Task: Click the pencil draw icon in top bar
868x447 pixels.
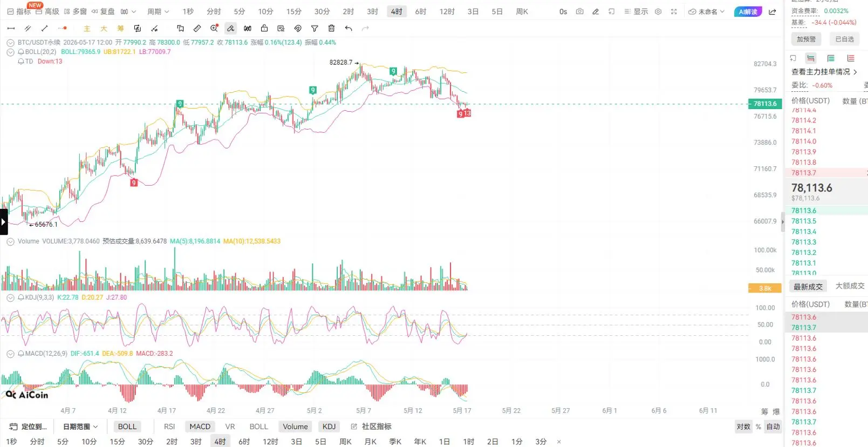Action: [x=596, y=11]
